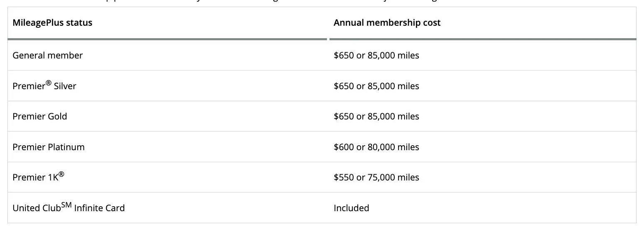
Task: Click the SM superscript after United Club
Action: tap(66, 205)
